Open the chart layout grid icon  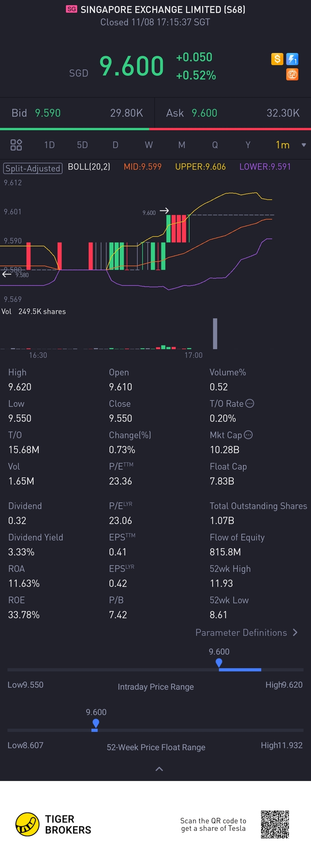[16, 145]
